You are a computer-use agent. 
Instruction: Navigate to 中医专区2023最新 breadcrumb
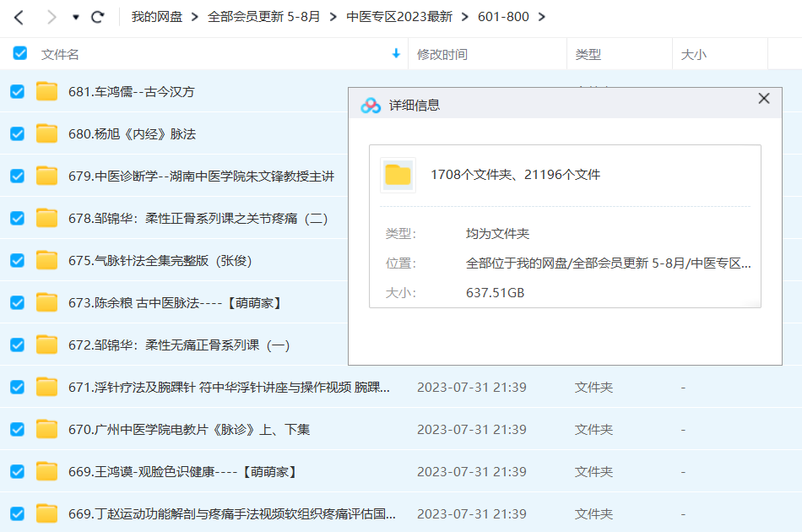click(399, 17)
